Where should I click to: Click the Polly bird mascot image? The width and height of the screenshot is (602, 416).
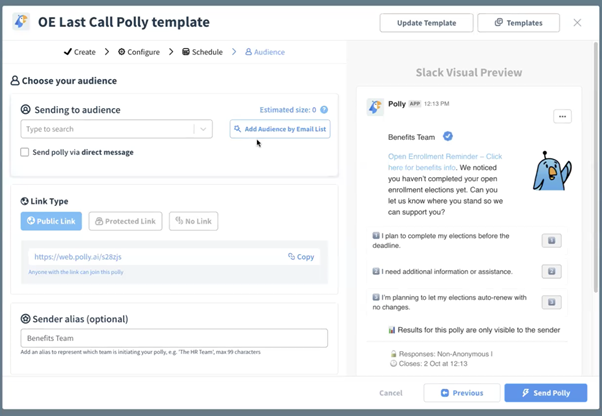pyautogui.click(x=550, y=170)
